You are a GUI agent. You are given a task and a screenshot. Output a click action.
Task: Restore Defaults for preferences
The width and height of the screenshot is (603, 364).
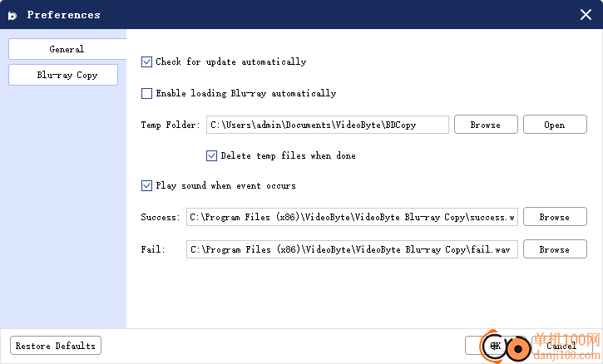(56, 346)
